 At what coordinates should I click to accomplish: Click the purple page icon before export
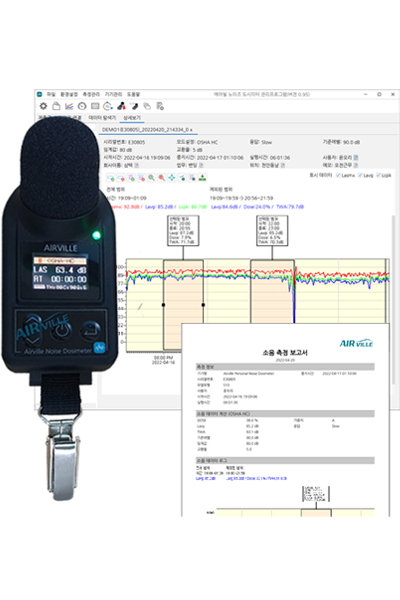point(192,178)
